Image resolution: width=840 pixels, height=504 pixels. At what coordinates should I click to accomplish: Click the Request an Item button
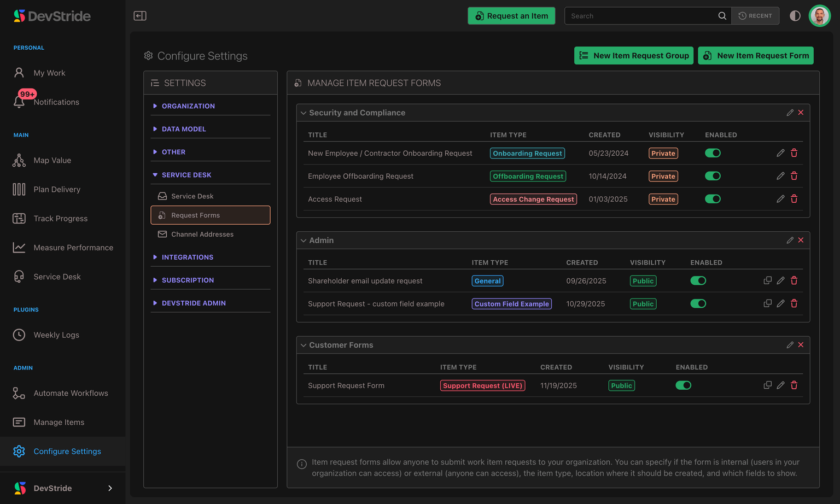tap(511, 16)
